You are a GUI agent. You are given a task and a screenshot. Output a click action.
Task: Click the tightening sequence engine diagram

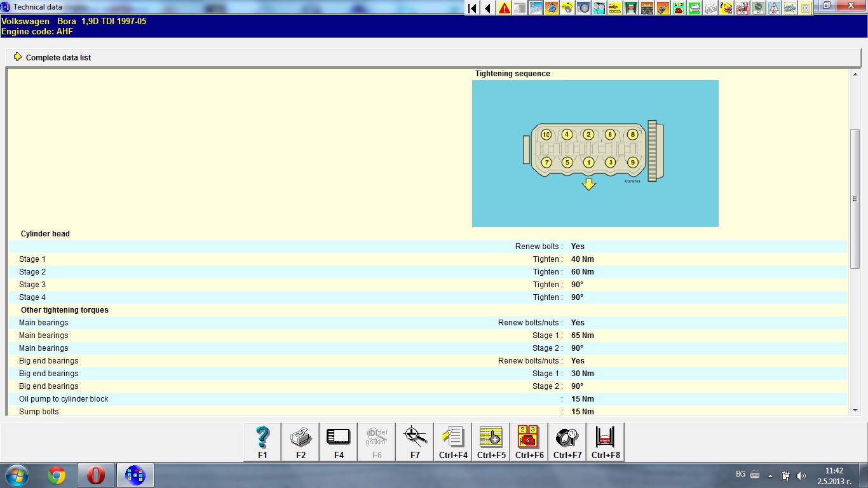[x=595, y=153]
